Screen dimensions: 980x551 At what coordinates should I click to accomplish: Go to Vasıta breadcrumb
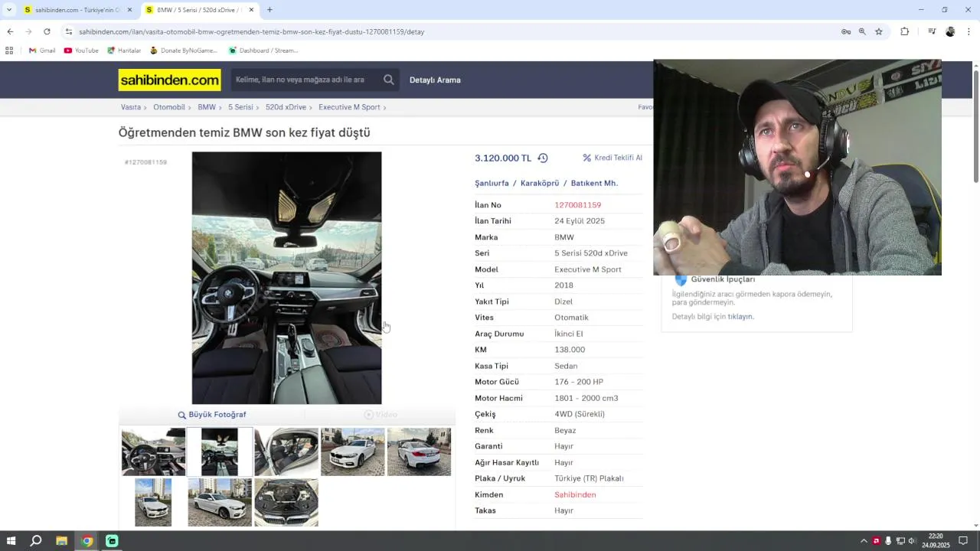[131, 107]
